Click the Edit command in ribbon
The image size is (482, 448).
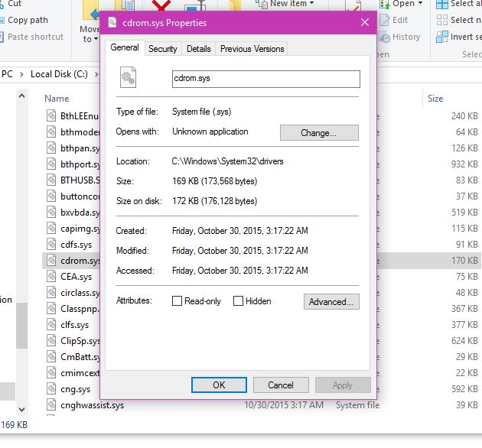point(400,21)
